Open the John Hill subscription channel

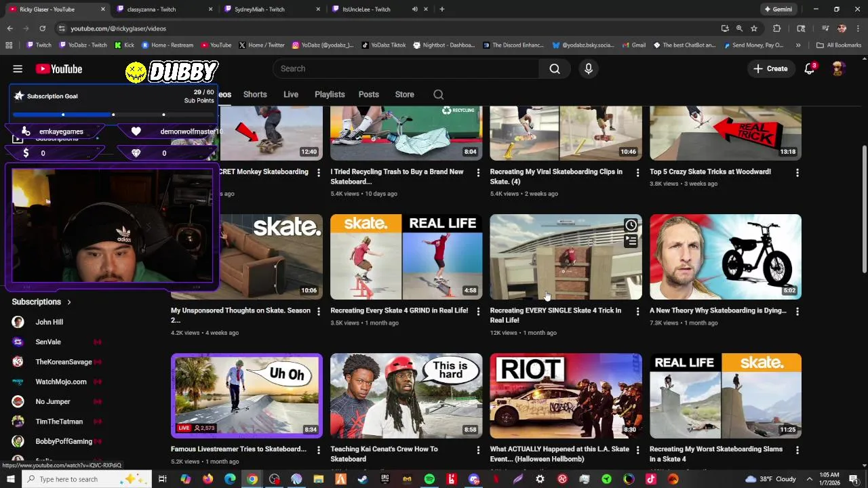49,322
